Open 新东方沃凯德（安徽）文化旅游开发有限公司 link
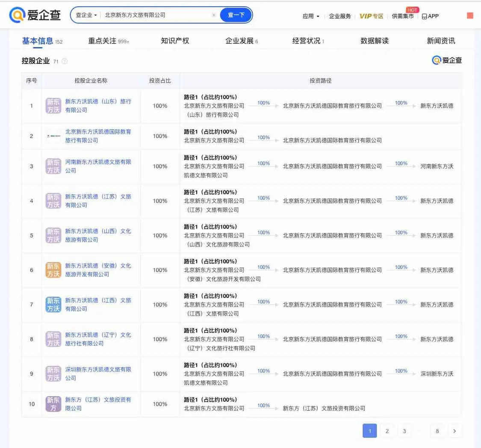 98,270
